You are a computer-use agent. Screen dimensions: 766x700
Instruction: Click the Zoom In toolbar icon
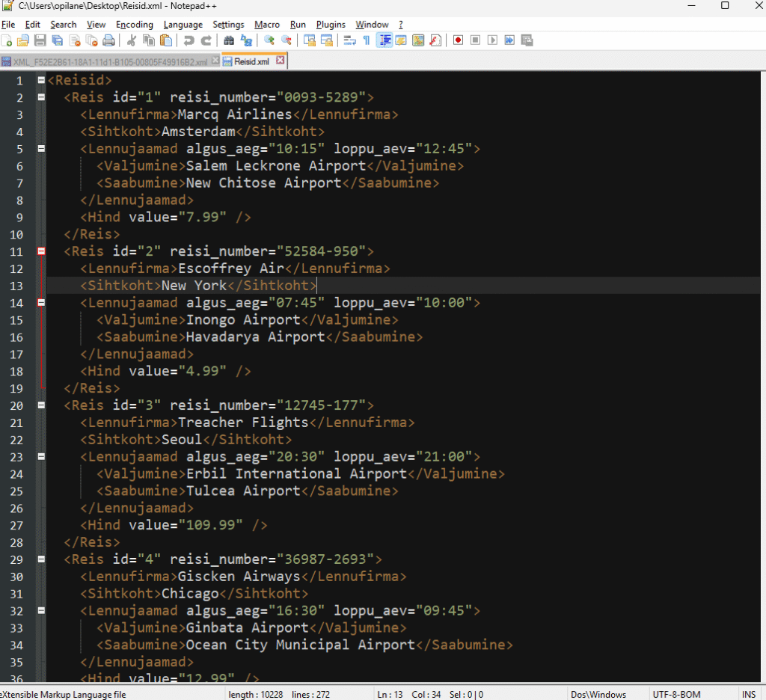(269, 40)
